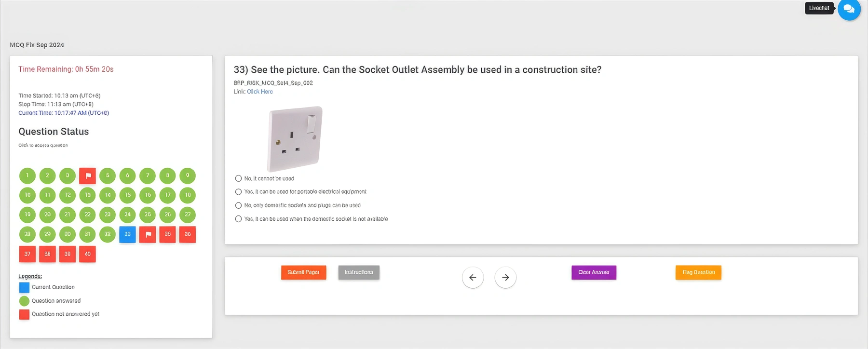Open the Instructions button
This screenshot has width=868, height=349.
[359, 272]
